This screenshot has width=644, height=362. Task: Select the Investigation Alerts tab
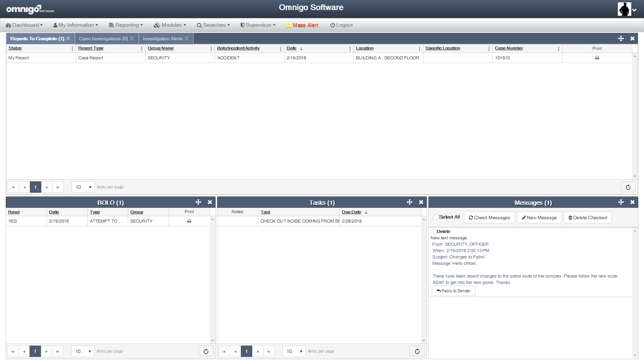(x=163, y=39)
